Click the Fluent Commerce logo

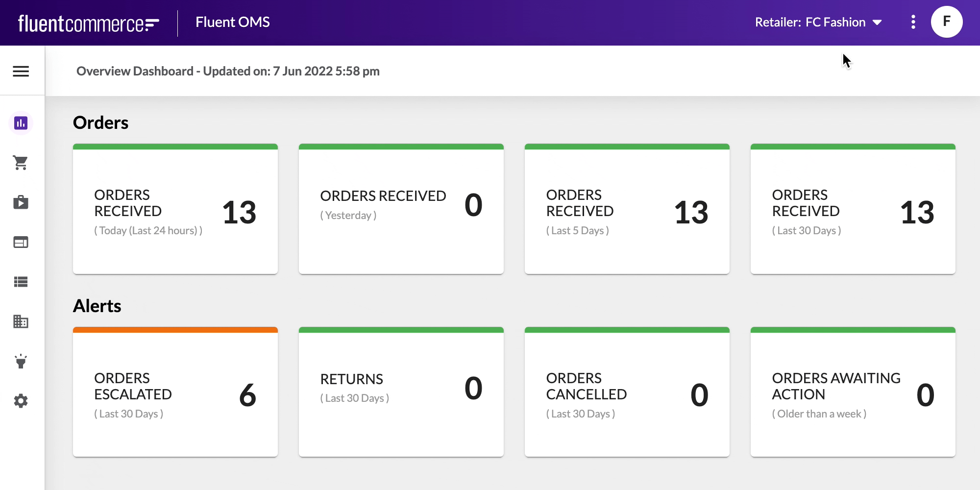(x=88, y=22)
